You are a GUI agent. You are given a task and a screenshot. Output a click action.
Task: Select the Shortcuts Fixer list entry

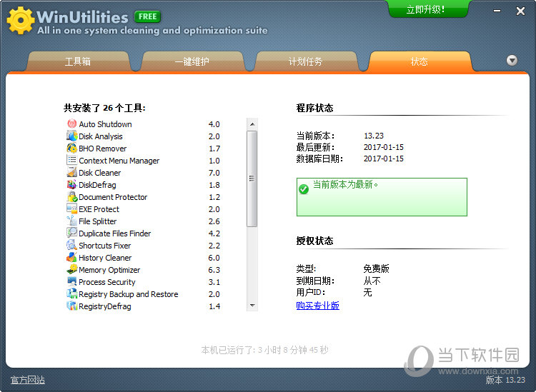click(144, 246)
